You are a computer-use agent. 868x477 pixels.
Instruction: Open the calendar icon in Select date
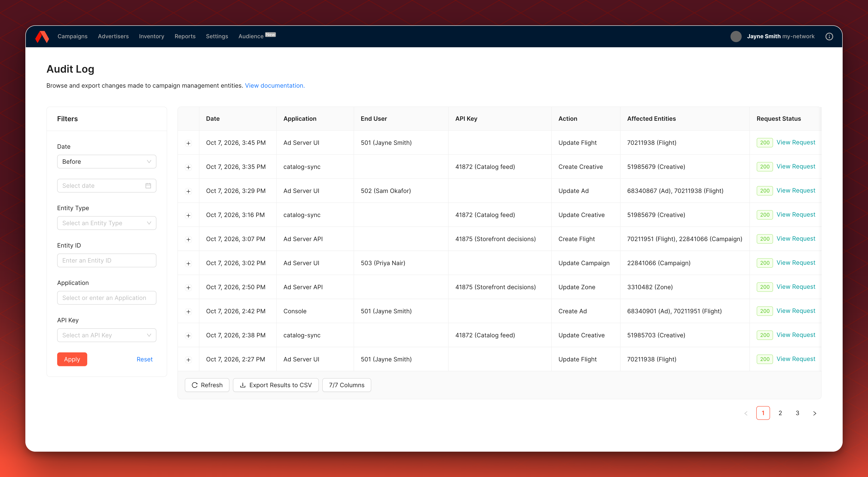point(148,186)
